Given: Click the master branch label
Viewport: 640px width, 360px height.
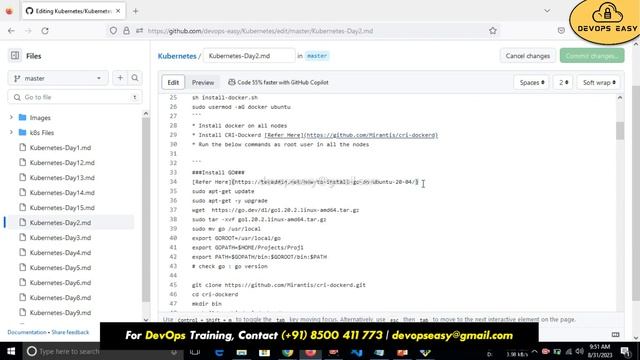Looking at the screenshot, I should click(317, 56).
